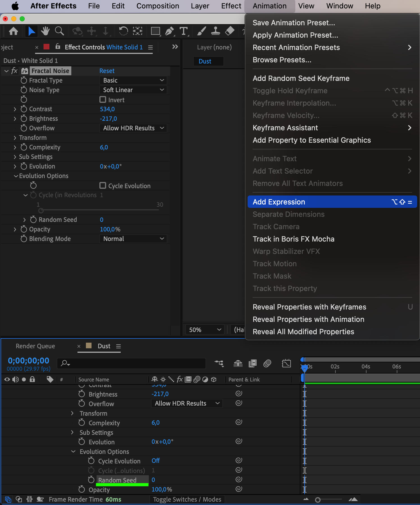Reset the Fractal Noise effect

[x=107, y=71]
